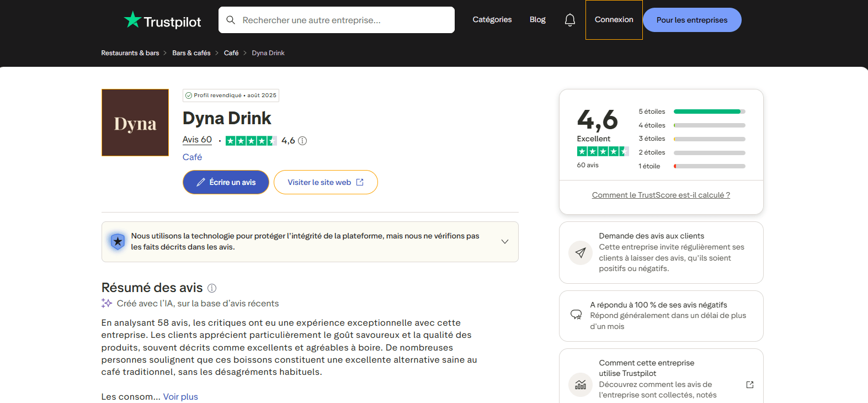This screenshot has height=403, width=868.
Task: Click the TrustScore info icon beside 4,6
Action: [302, 141]
